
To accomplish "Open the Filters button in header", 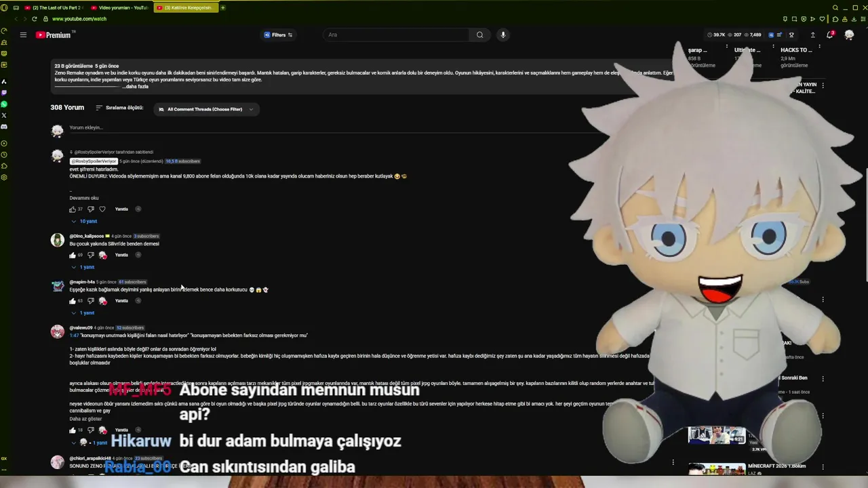I will click(278, 35).
